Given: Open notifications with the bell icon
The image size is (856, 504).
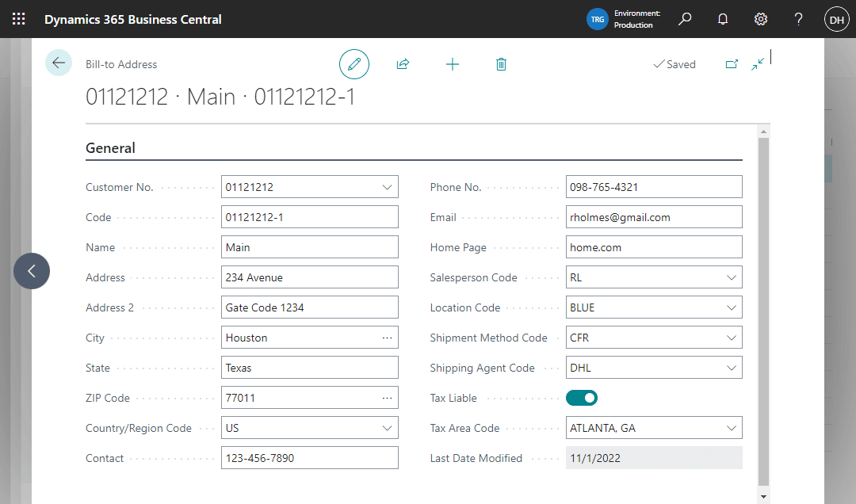Looking at the screenshot, I should pyautogui.click(x=722, y=18).
